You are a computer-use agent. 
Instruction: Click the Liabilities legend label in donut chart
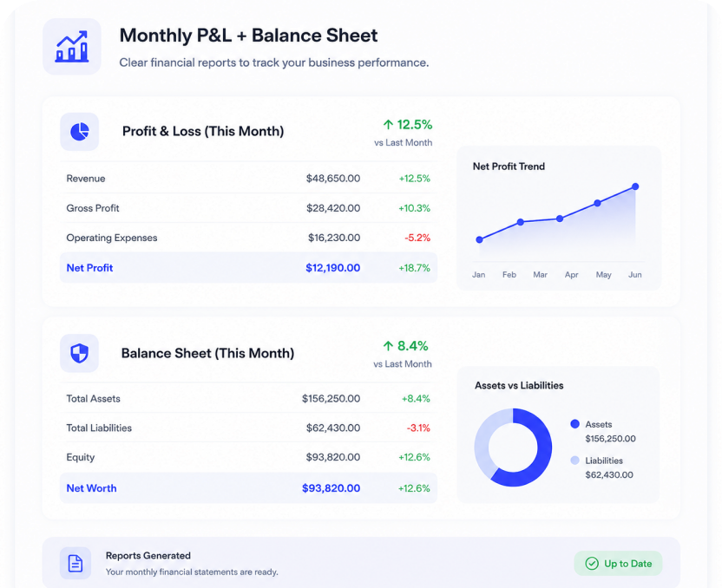coord(604,461)
